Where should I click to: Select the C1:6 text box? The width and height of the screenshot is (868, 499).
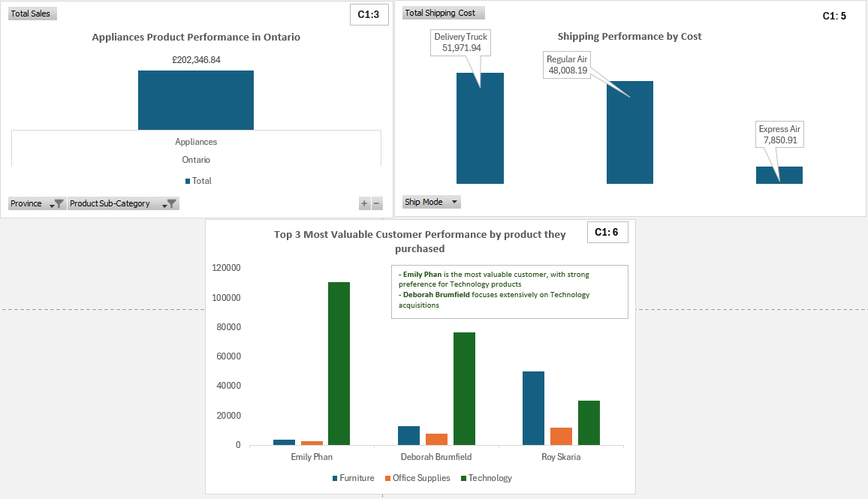pos(607,233)
